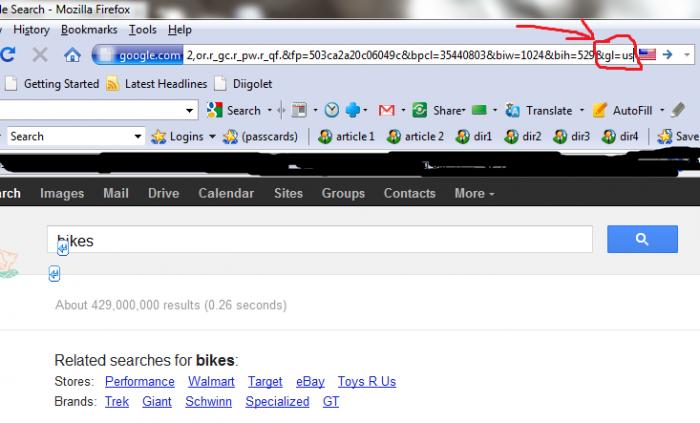Screen dimensions: 700x423
Task: Click the blue magnifier search button
Action: click(x=642, y=239)
